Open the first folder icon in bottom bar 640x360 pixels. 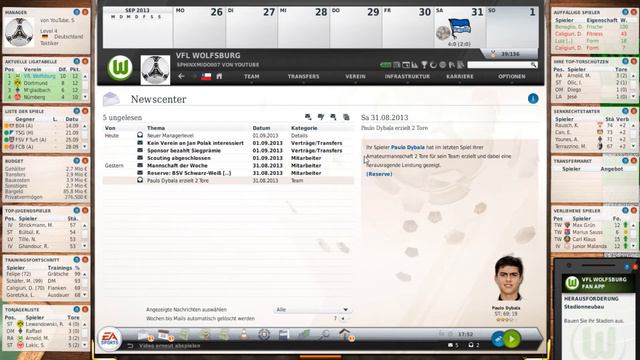(x=144, y=335)
